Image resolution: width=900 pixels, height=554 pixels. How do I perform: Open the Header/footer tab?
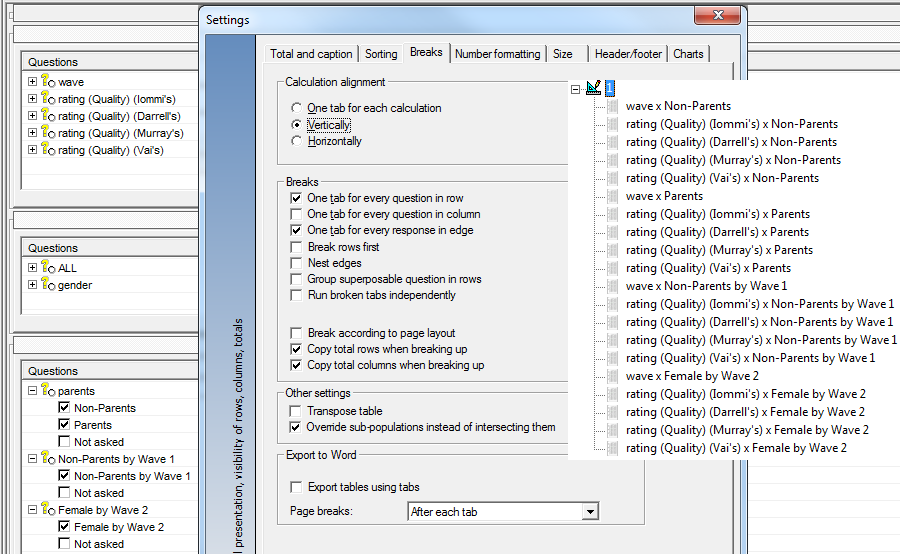click(x=628, y=54)
